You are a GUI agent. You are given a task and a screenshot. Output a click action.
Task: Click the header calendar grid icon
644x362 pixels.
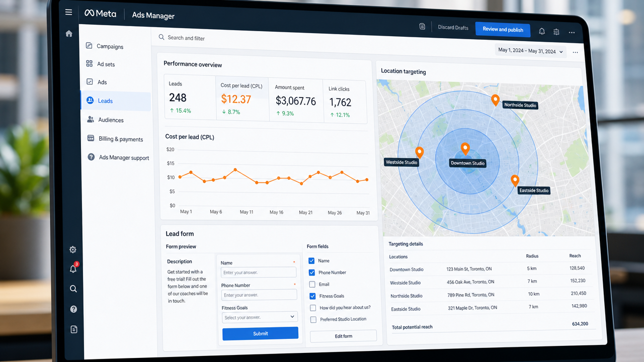click(x=556, y=32)
